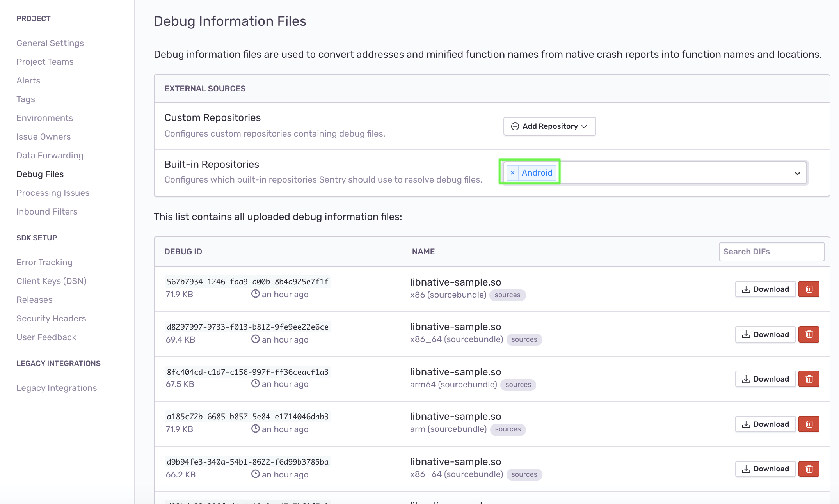Click trash icon for a185c72b debug file

pos(809,424)
